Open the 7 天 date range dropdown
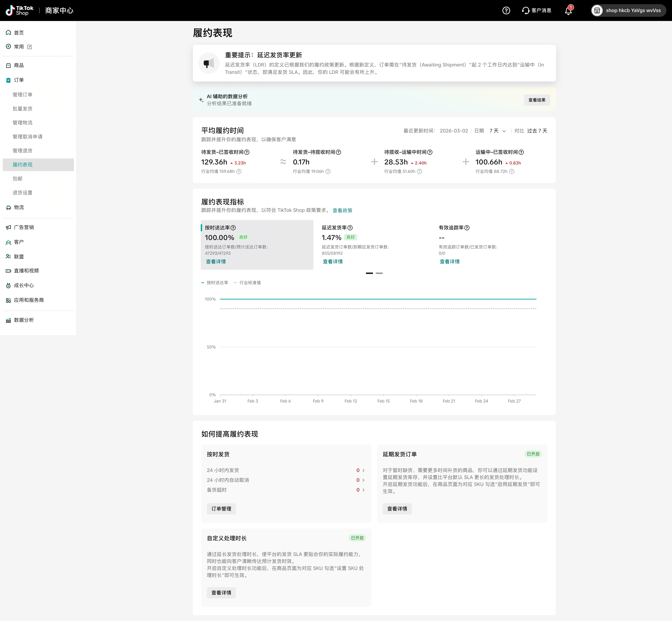Image resolution: width=672 pixels, height=621 pixels. (498, 131)
